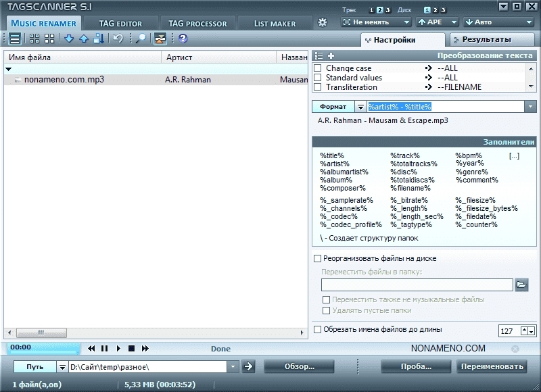Expand the path combo box arrow

233,367
